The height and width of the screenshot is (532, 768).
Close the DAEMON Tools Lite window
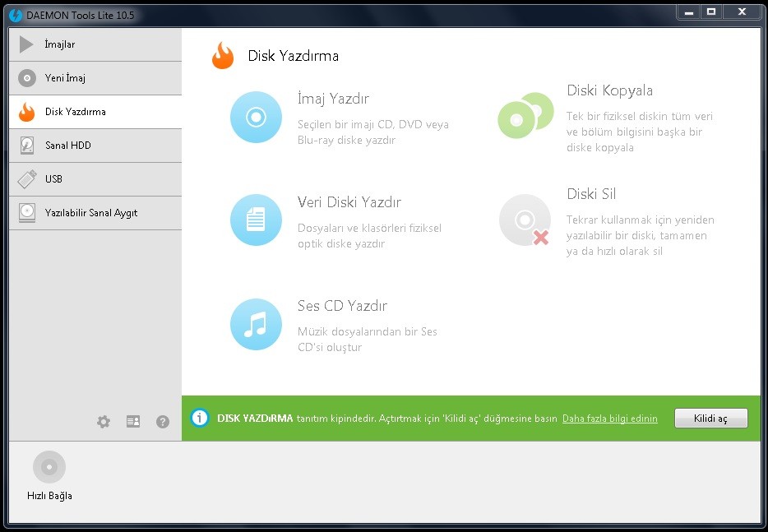tap(742, 12)
